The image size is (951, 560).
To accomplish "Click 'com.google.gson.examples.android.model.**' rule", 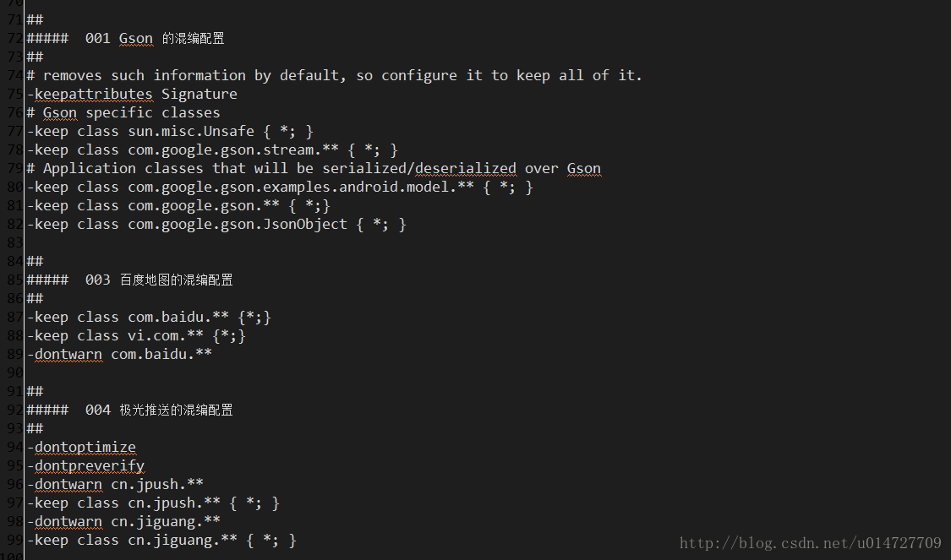I will pos(301,187).
